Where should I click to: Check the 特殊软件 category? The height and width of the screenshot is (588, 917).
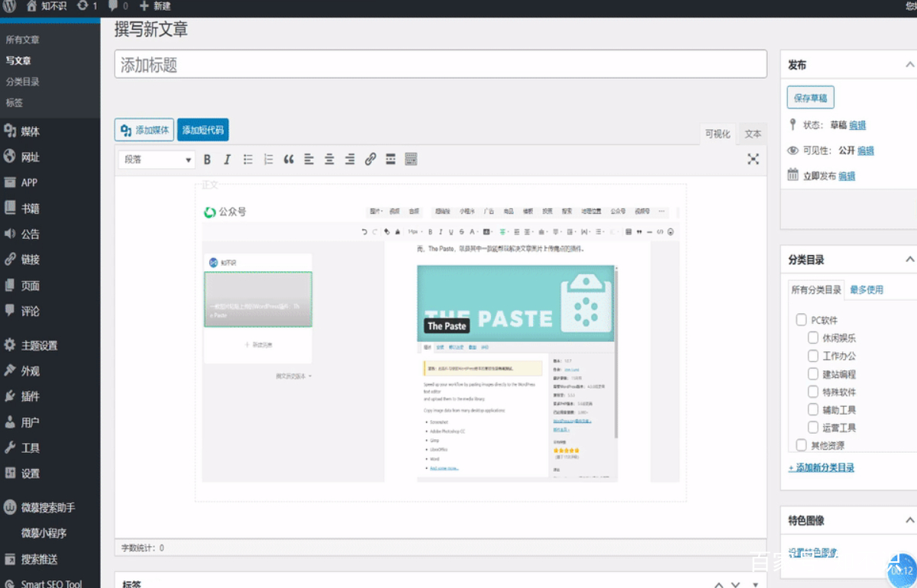tap(813, 392)
